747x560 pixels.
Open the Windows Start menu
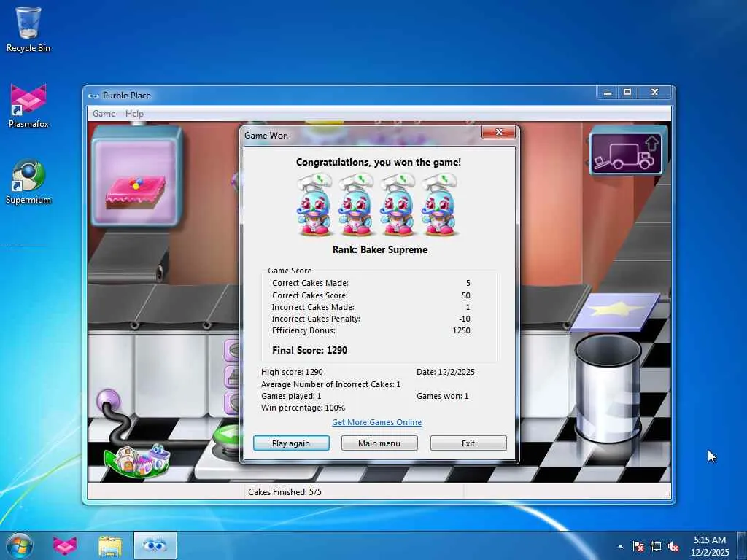pos(19,545)
